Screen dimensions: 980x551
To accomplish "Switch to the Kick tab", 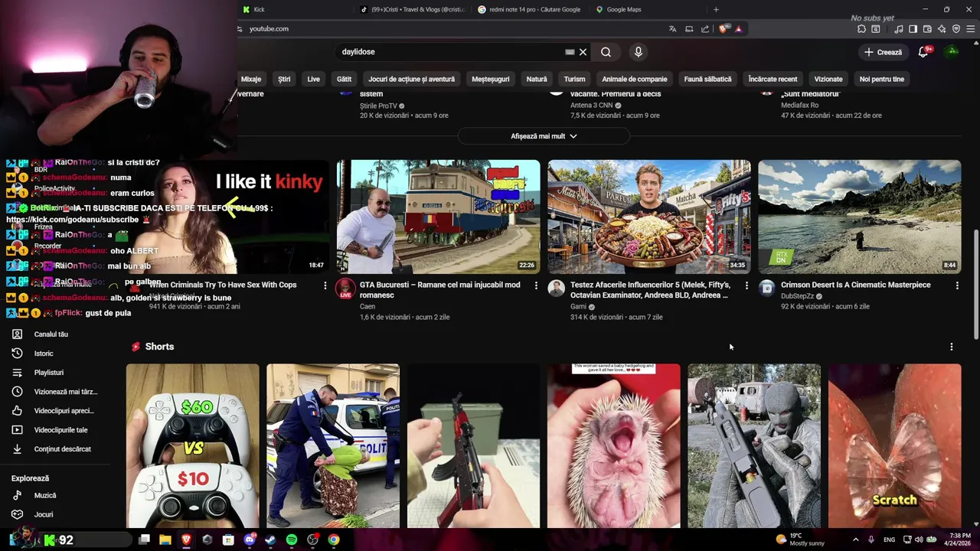I will [295, 9].
